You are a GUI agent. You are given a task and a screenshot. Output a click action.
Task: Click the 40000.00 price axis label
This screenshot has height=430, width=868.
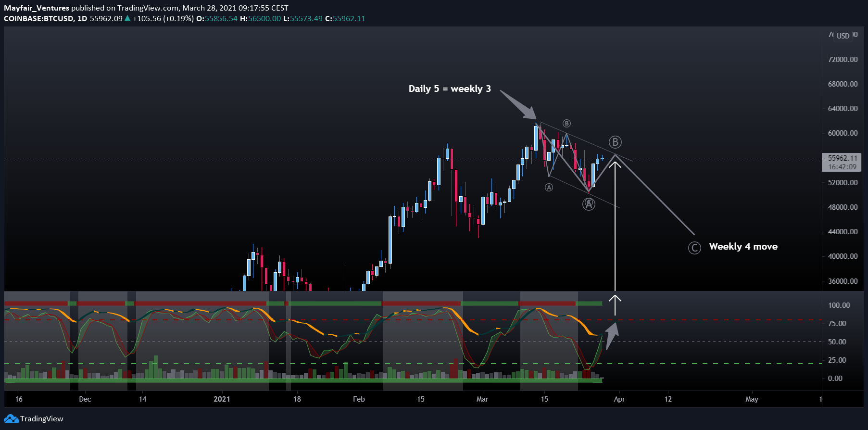click(843, 256)
